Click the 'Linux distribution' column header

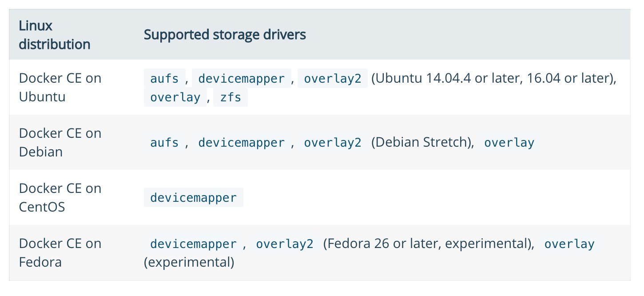(x=54, y=35)
